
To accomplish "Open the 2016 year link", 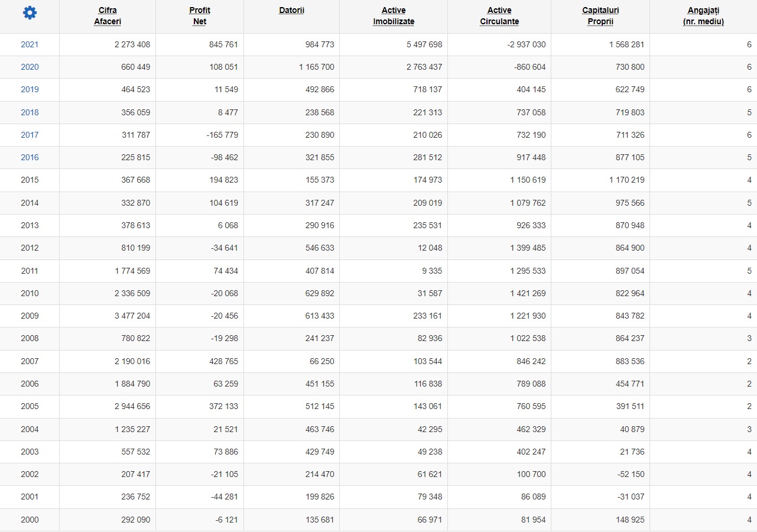I will tap(30, 157).
